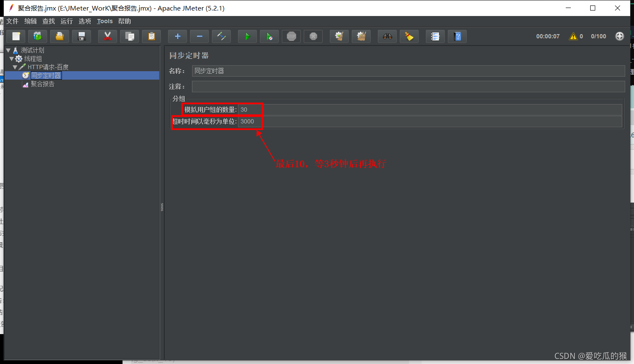
Task: Click the Clear All results icon
Action: [361, 36]
